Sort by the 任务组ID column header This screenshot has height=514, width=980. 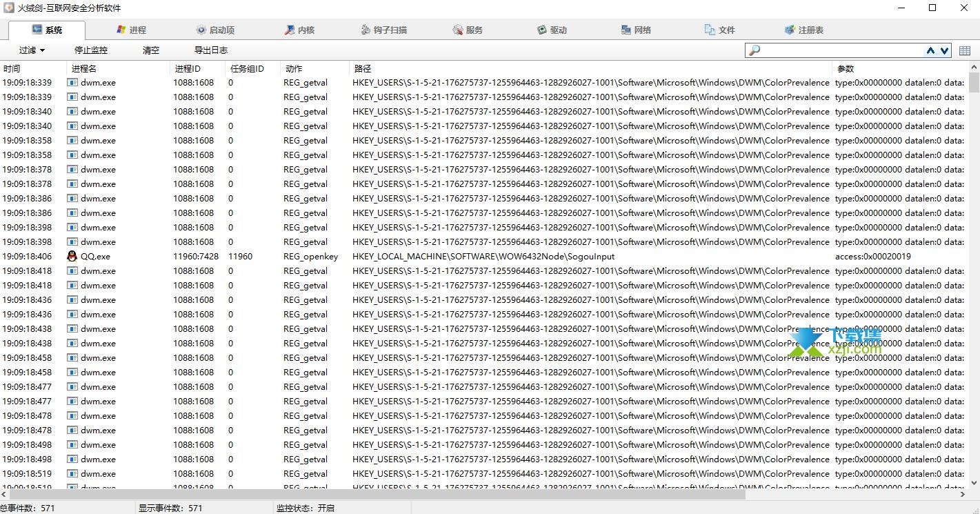(x=252, y=68)
